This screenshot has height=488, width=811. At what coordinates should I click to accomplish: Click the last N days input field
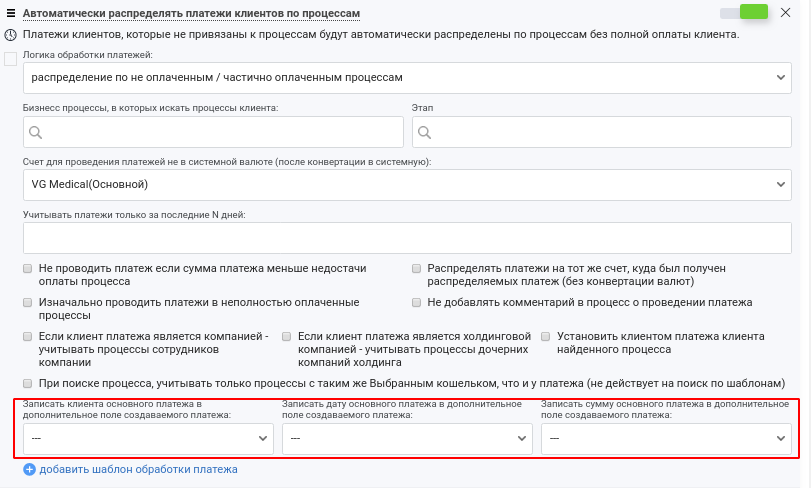(x=407, y=238)
